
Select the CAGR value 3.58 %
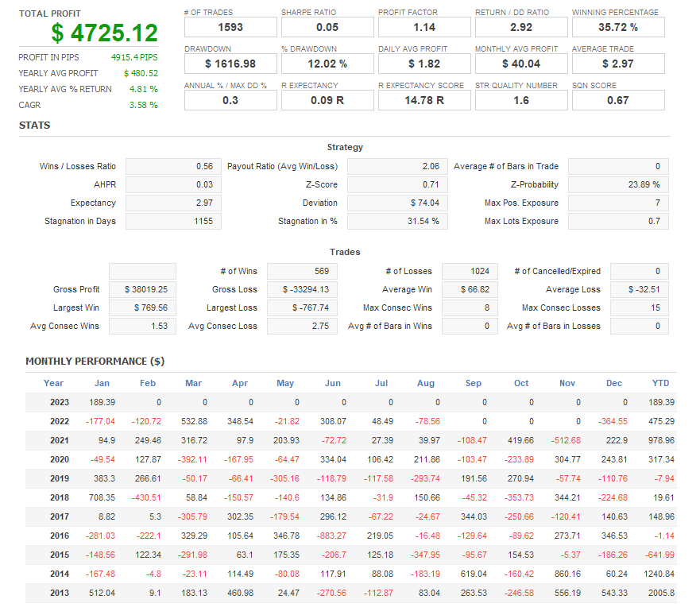click(143, 106)
